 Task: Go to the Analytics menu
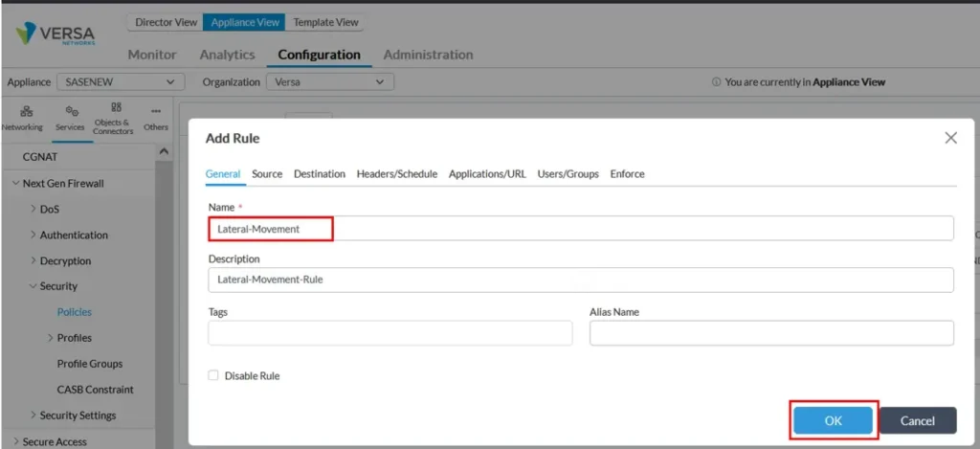227,55
